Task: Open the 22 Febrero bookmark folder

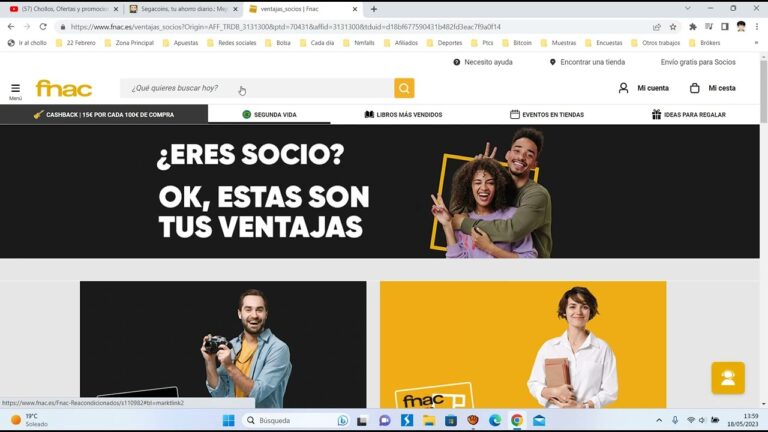Action: tap(76, 43)
